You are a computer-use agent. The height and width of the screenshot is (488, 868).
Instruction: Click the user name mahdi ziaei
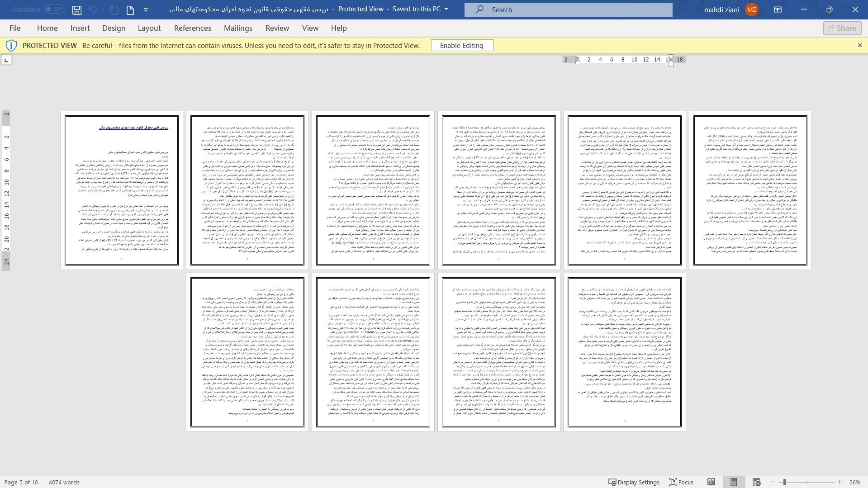(x=721, y=9)
